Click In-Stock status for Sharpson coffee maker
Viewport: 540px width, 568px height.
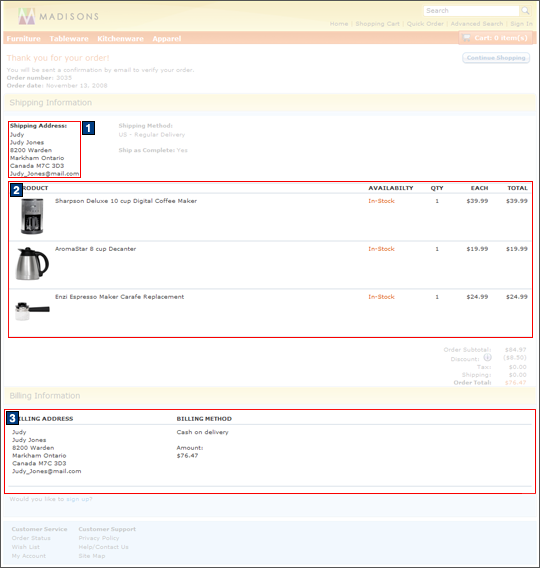click(x=381, y=201)
